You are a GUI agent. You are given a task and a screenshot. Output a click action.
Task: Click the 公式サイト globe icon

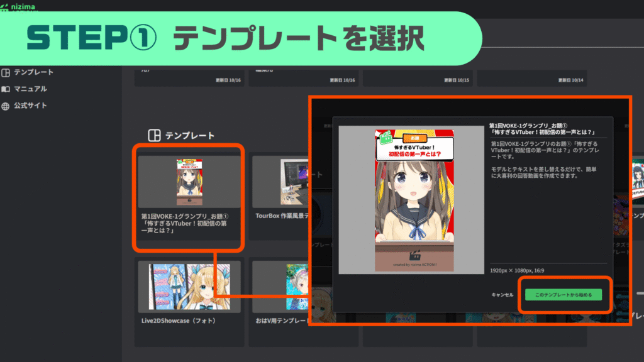pyautogui.click(x=6, y=106)
